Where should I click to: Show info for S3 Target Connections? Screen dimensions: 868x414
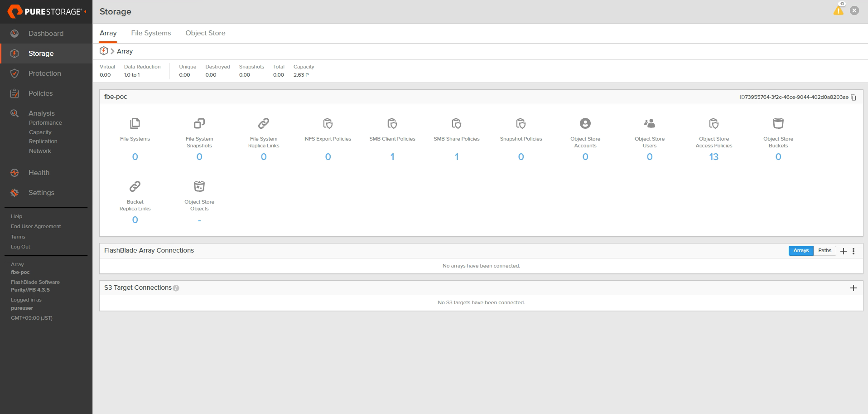coord(176,288)
